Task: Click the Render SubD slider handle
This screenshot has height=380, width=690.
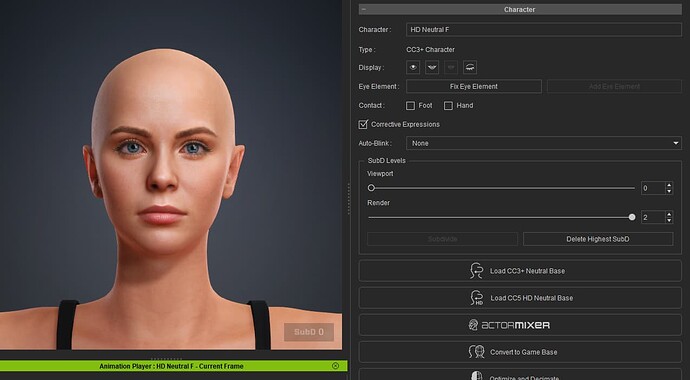Action: 632,217
